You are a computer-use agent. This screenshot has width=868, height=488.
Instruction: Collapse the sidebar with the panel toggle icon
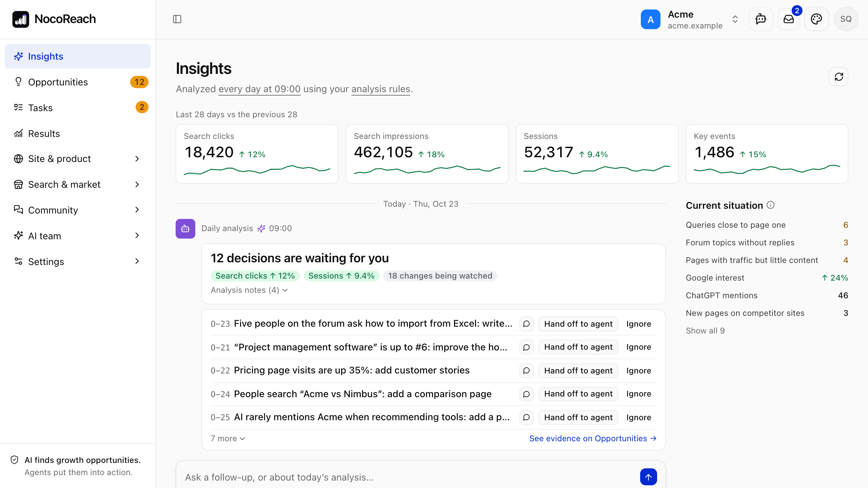(x=177, y=19)
